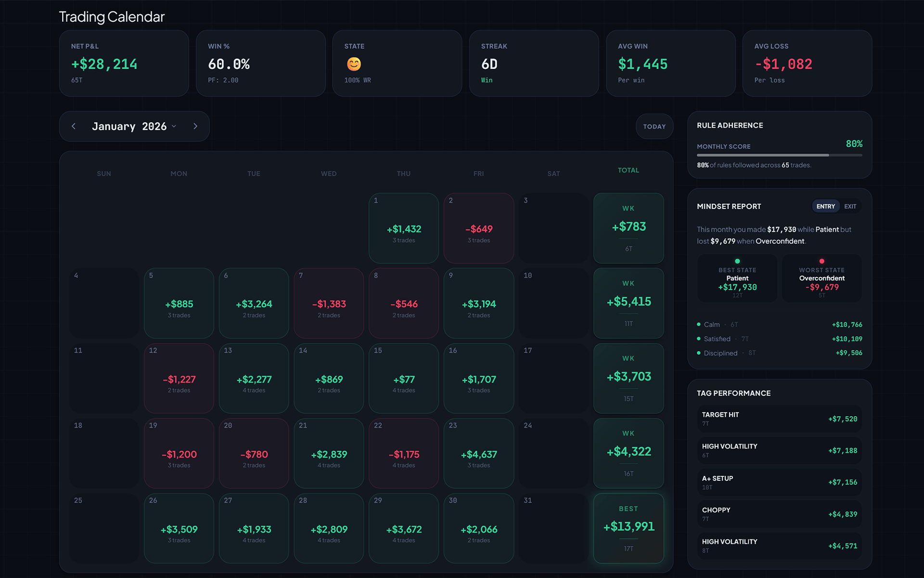924x578 pixels.
Task: Open the Worst State Overconfident card
Action: tap(821, 278)
